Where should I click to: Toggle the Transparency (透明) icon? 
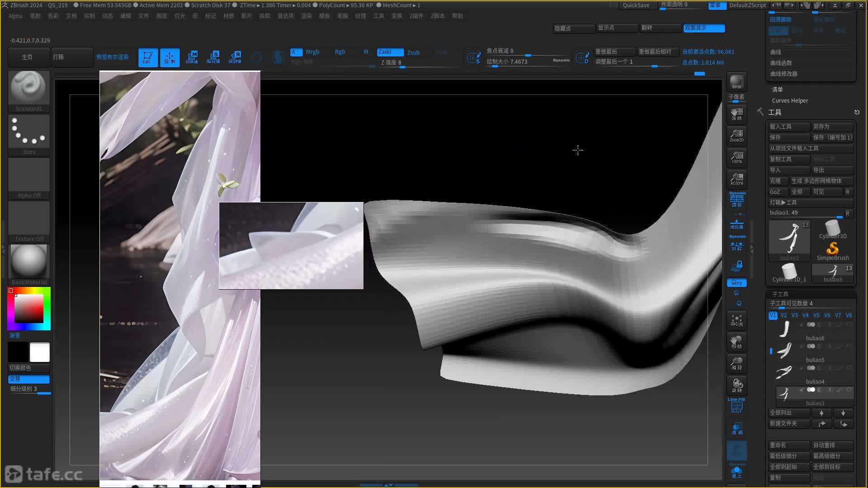tap(736, 429)
